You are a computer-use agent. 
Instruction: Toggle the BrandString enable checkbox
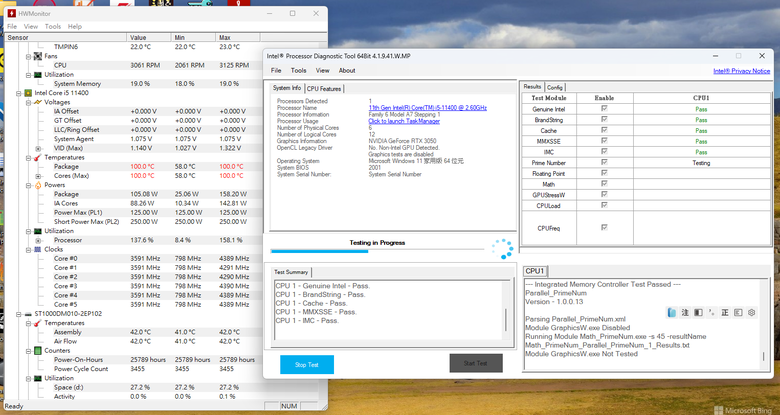point(604,119)
